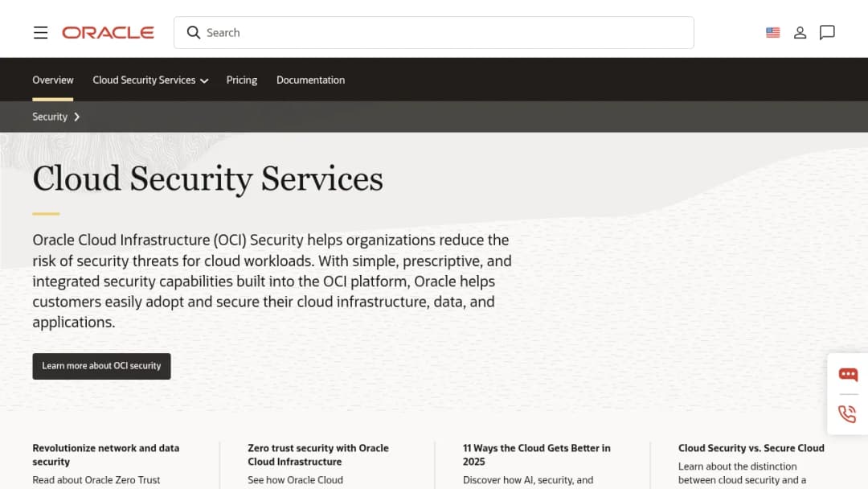Open the account profile icon
Viewport: 868px width, 489px height.
click(x=800, y=33)
